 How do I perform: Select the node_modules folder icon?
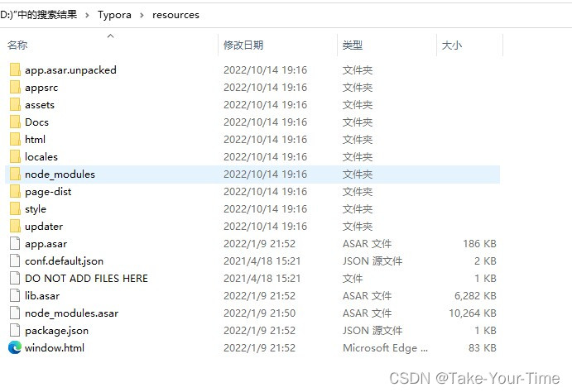pos(15,174)
